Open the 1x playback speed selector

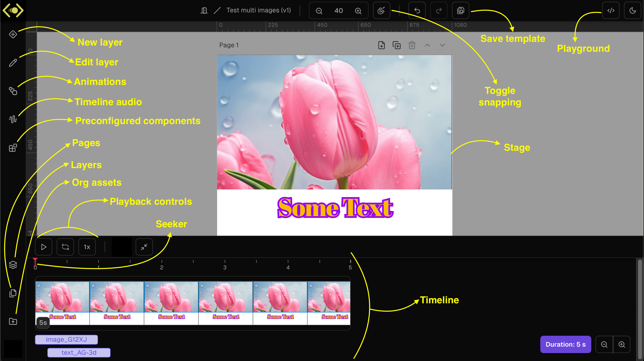pos(87,247)
